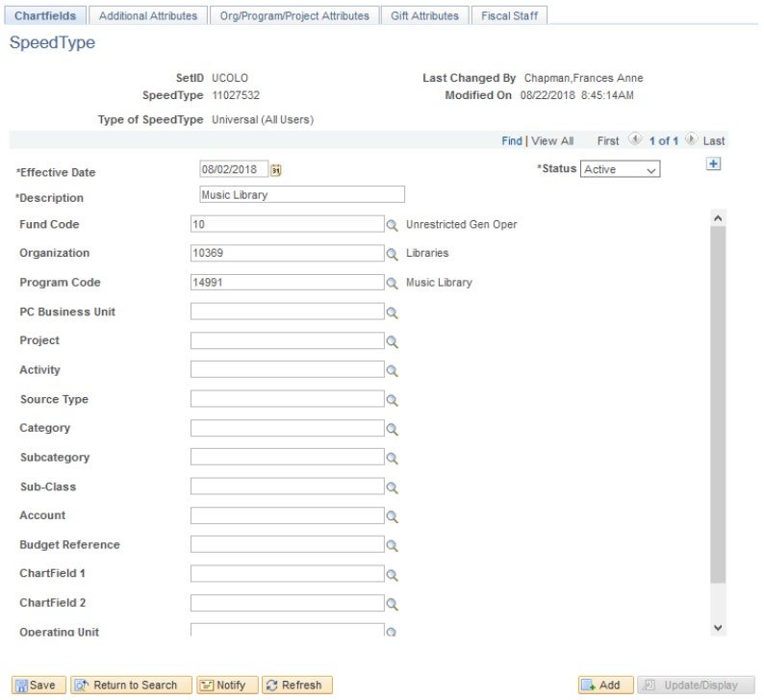Screen dimensions: 764x700
Task: Click into the Account field
Action: click(x=288, y=515)
